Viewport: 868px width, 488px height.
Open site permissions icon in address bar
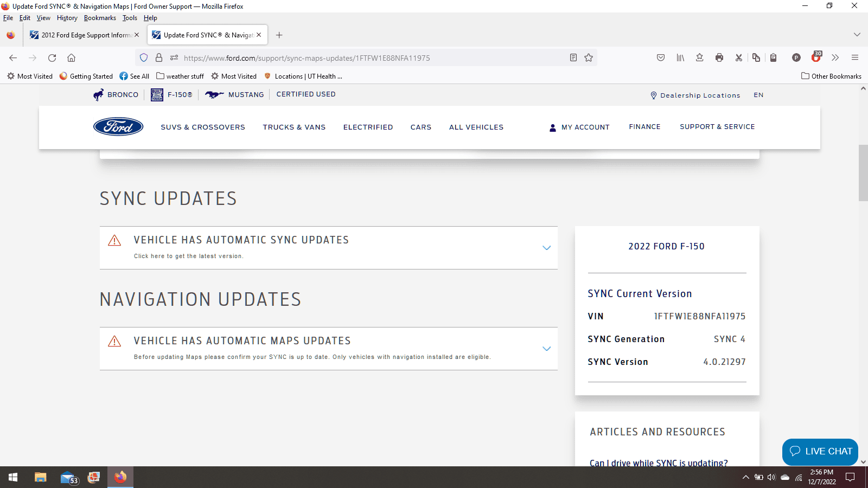[x=174, y=58]
